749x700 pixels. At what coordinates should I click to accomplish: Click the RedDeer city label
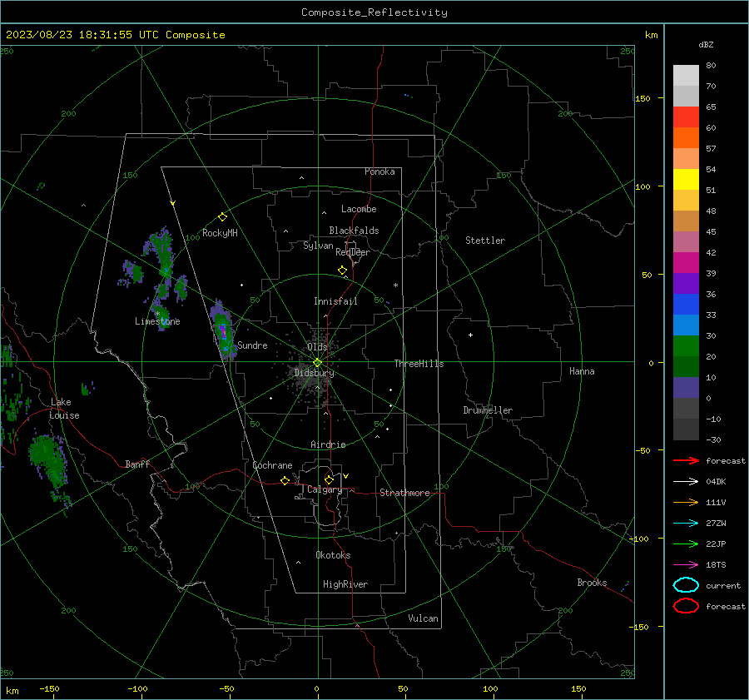point(353,252)
